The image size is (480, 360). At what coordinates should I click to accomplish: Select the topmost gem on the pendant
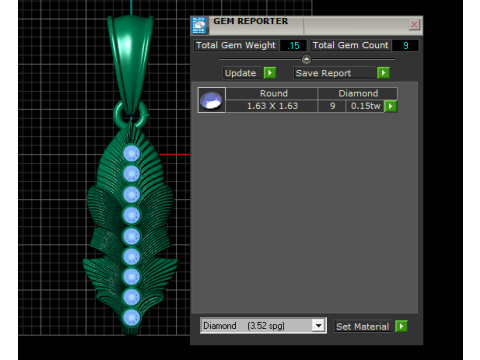[131, 153]
